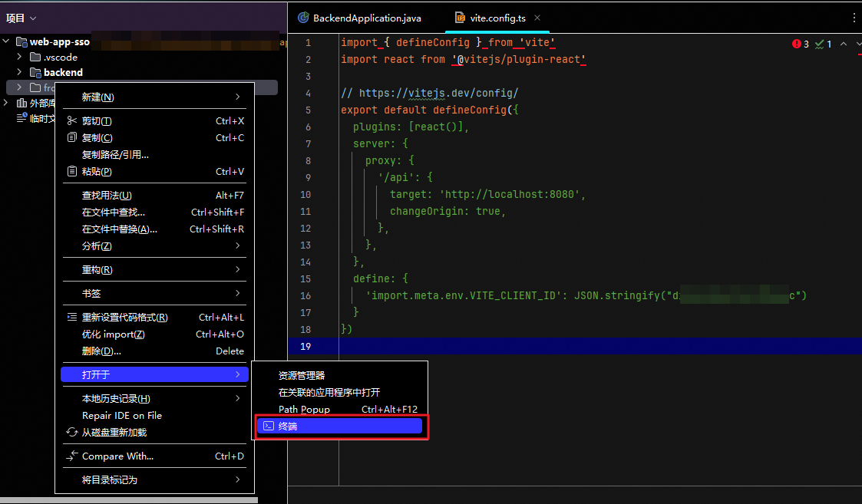Select Path Popup in submenu
Viewport: 862px width, 504px height.
[x=339, y=410]
